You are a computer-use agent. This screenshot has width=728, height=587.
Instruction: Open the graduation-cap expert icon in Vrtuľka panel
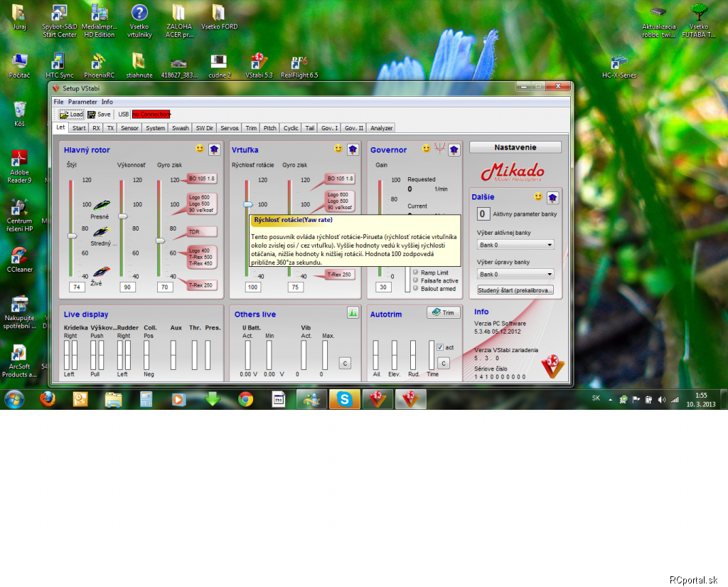point(353,149)
